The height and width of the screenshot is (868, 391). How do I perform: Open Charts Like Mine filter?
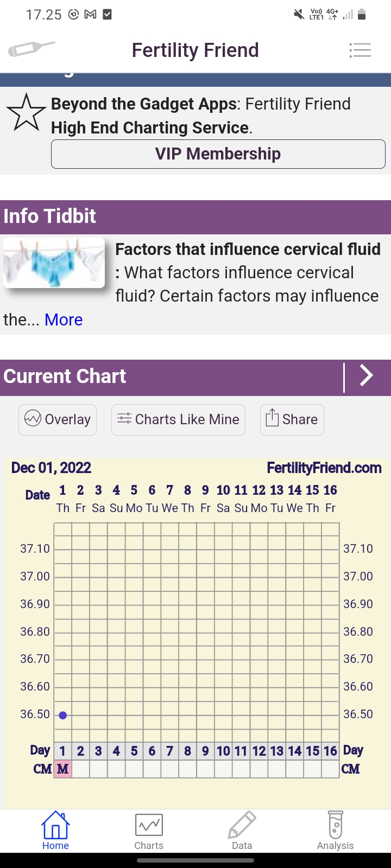(x=178, y=419)
